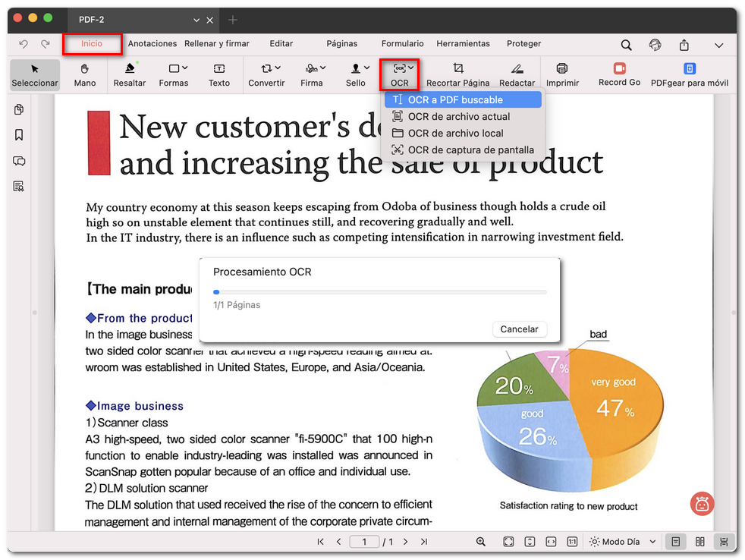Zoom to actual size with 1:1 icon
Image resolution: width=745 pixels, height=560 pixels.
[x=571, y=541]
